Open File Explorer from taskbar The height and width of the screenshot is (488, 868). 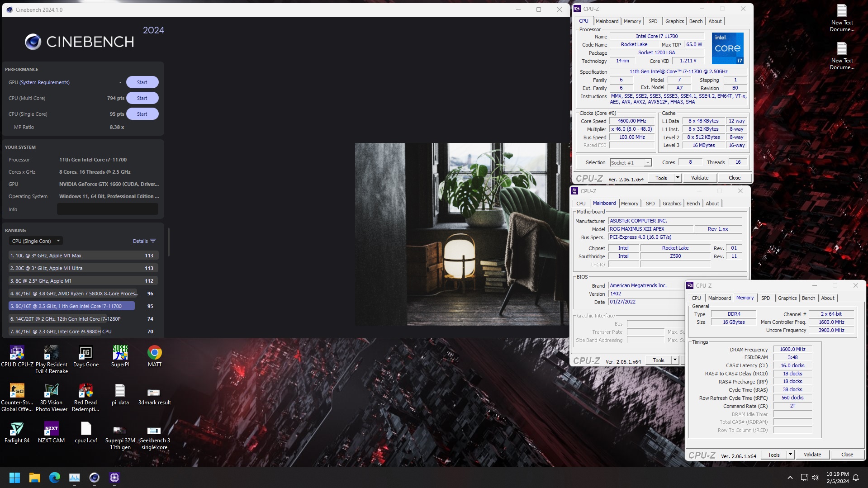[x=35, y=478]
